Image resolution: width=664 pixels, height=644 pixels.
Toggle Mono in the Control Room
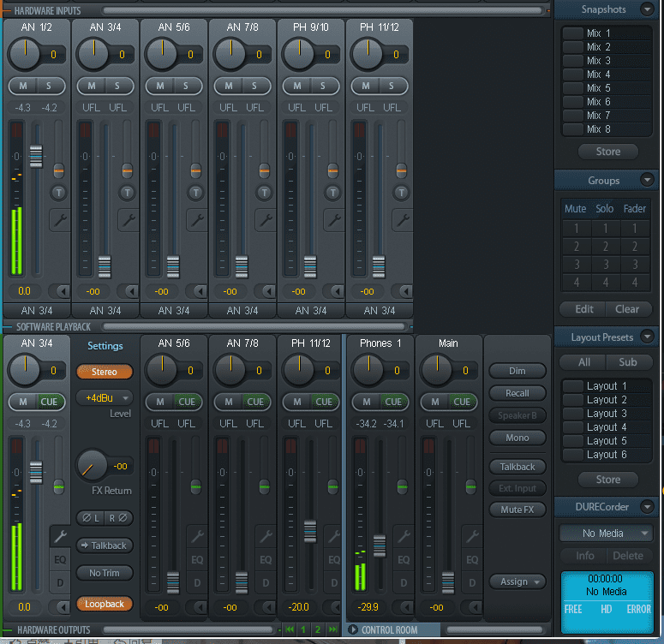pyautogui.click(x=517, y=438)
